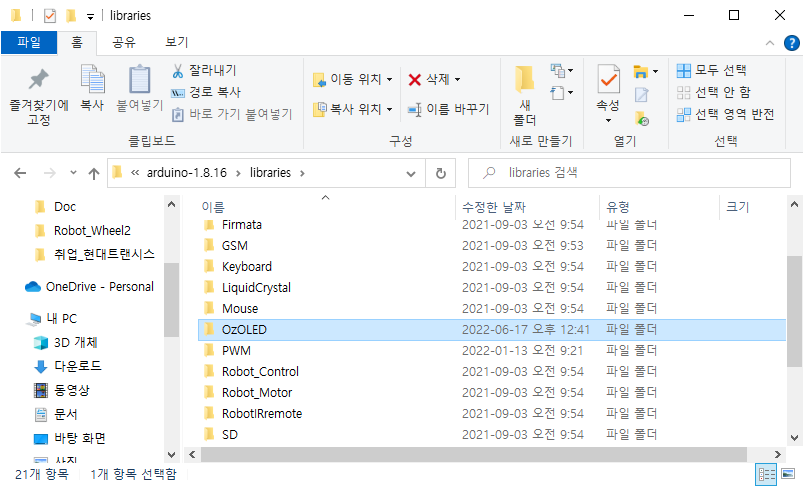804x487 pixels.
Task: Click 이름 바꾸기 rename
Action: click(448, 109)
